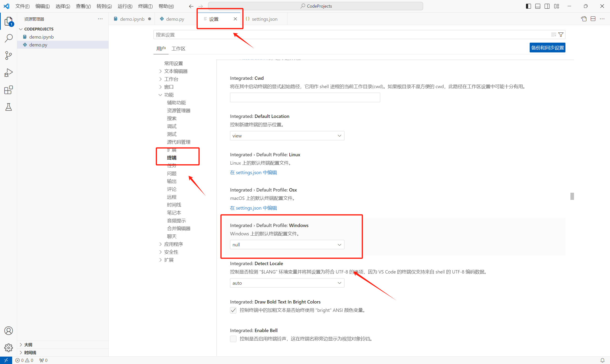Viewport: 610px width, 364px height.
Task: Open the 帮助(H) menu
Action: pyautogui.click(x=166, y=6)
